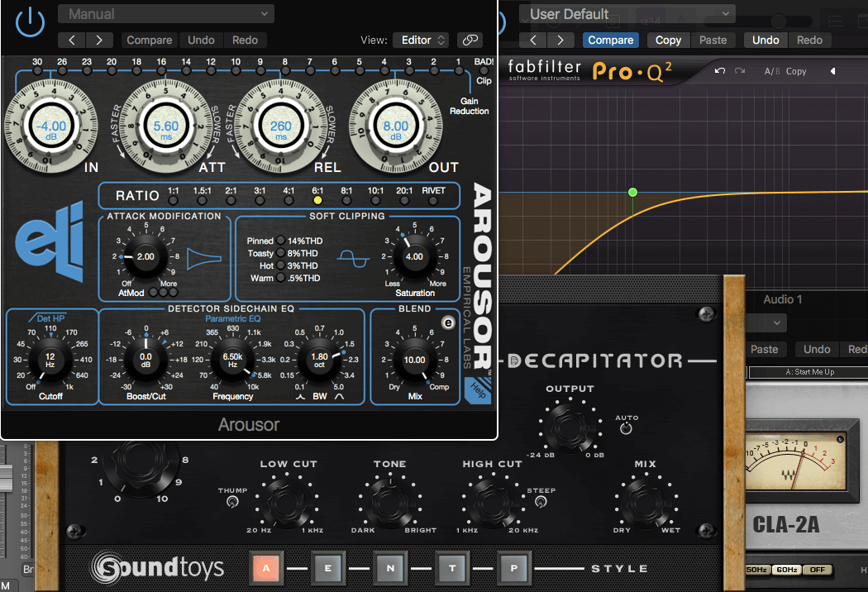This screenshot has width=868, height=592.
Task: Enable Pinned 14%THD soft clipping
Action: pos(281,241)
